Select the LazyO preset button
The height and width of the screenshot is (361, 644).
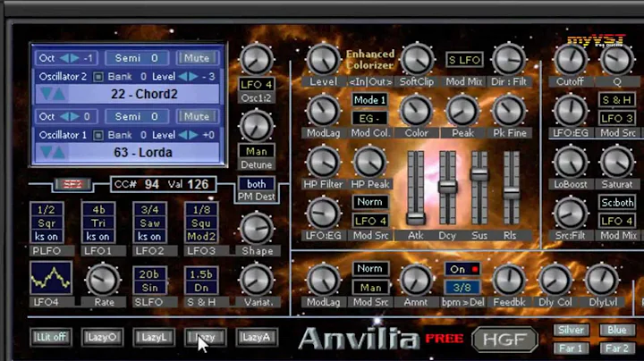click(x=102, y=337)
